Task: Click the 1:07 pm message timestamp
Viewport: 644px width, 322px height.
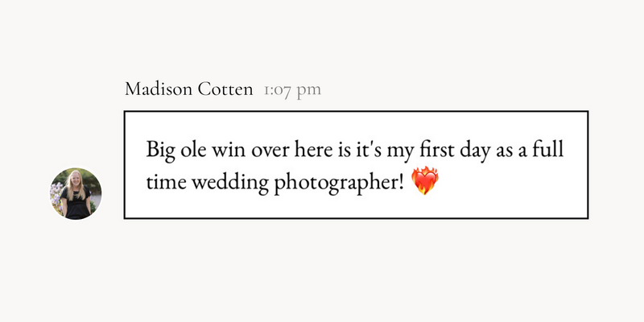Action: click(x=291, y=89)
